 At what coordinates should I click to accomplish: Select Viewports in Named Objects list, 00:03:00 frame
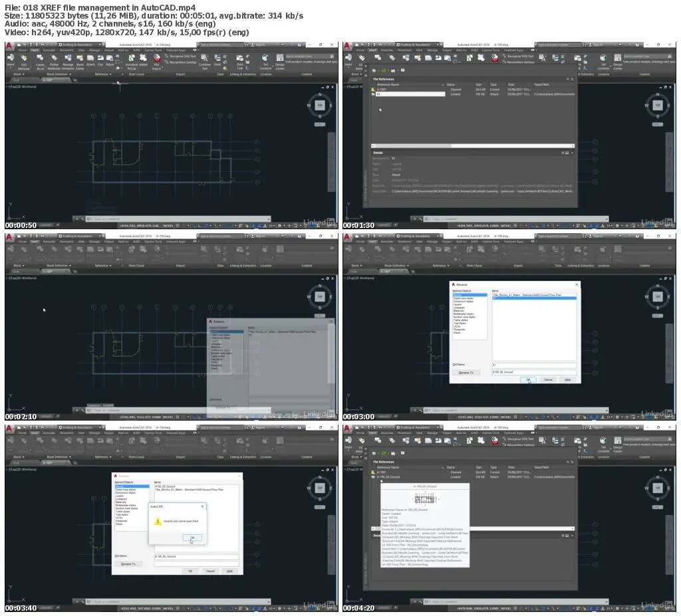pos(459,330)
